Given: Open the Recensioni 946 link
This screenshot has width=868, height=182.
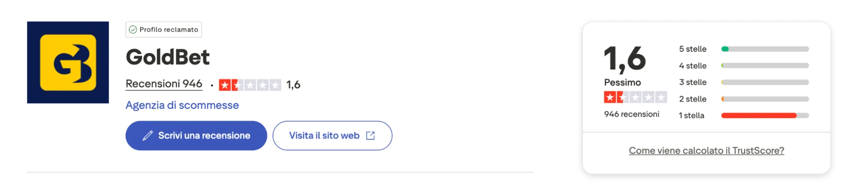Looking at the screenshot, I should (164, 84).
